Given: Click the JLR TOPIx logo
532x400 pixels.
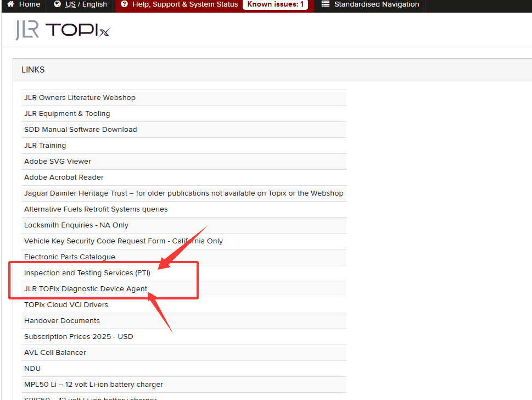Looking at the screenshot, I should click(63, 30).
